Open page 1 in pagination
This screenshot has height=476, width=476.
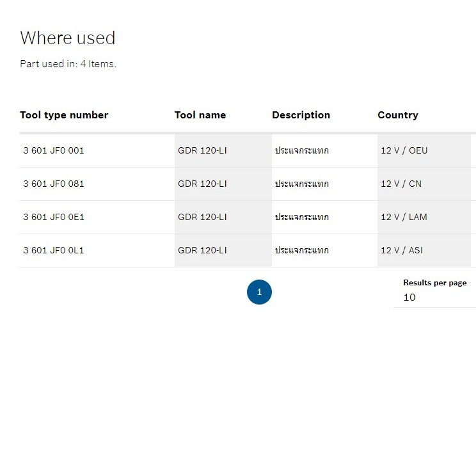pos(259,292)
